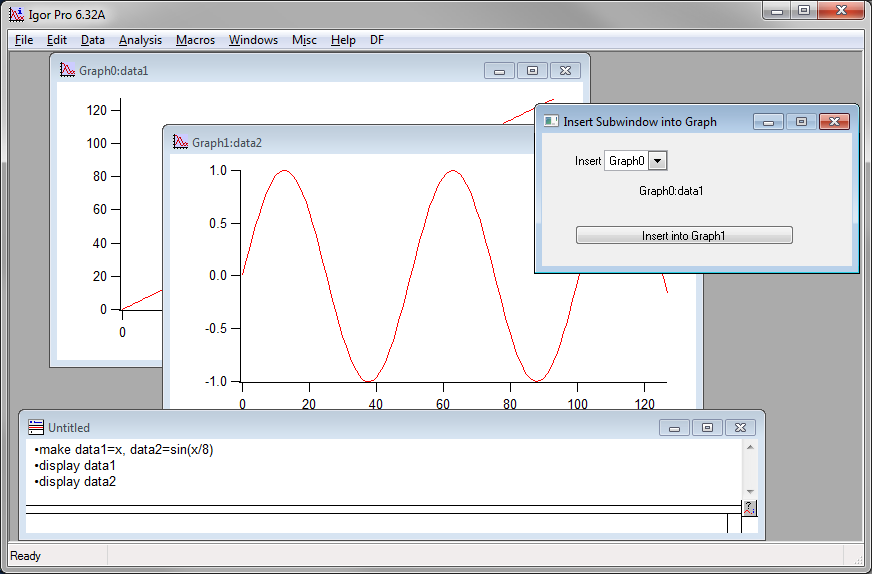Image resolution: width=872 pixels, height=574 pixels.
Task: Expand the Insert Graph0 popup menu
Action: pyautogui.click(x=657, y=161)
